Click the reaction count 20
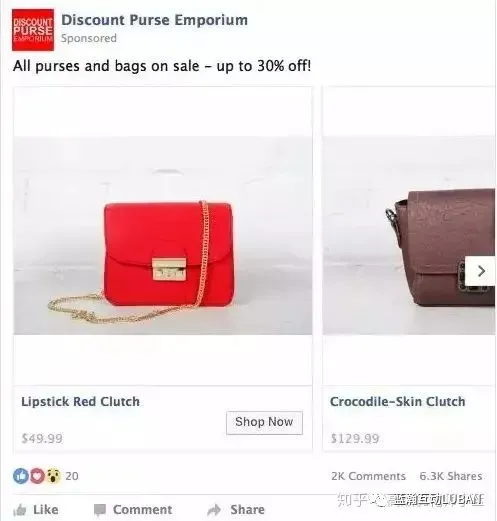Screen dimensions: 497x521 coord(72,476)
